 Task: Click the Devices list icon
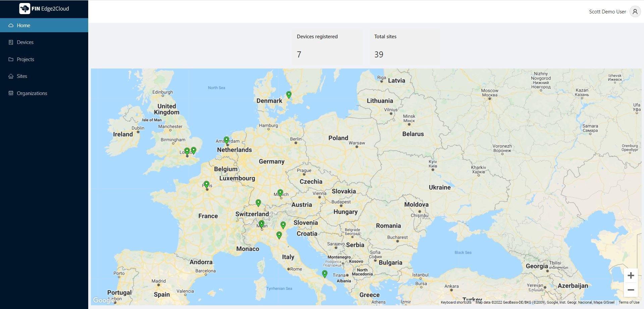pos(11,42)
